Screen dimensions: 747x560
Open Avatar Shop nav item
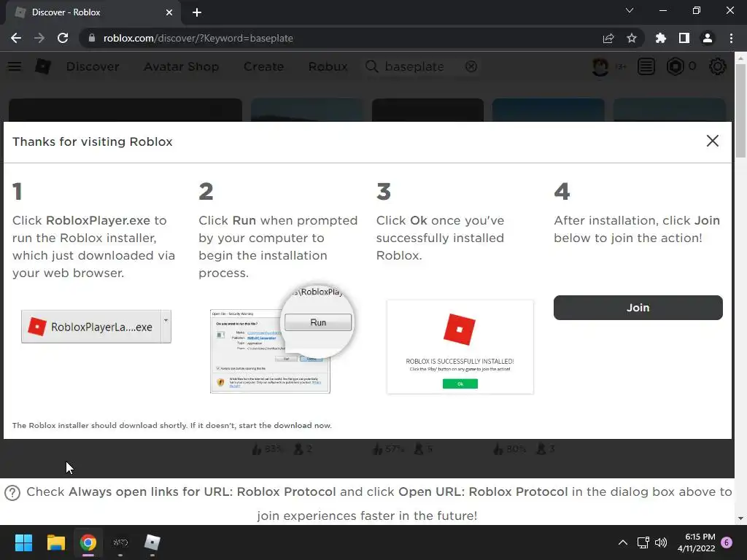click(x=182, y=66)
